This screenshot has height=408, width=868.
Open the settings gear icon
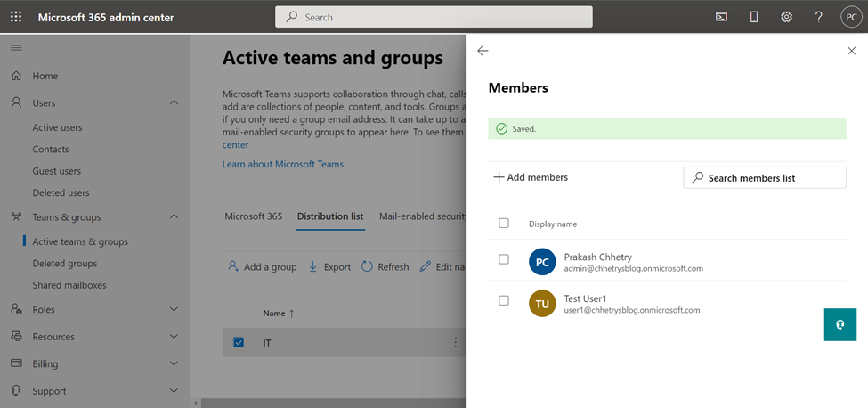pos(786,17)
